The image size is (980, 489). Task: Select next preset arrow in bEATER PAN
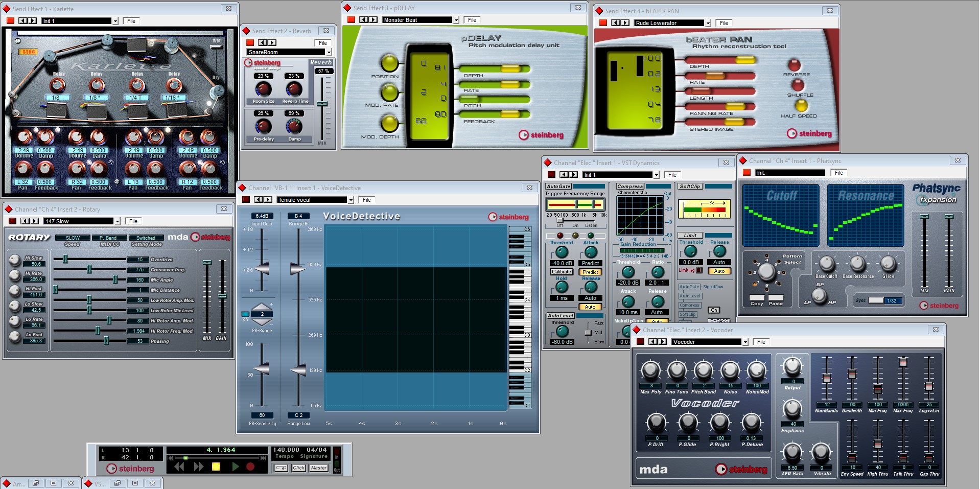click(x=624, y=23)
